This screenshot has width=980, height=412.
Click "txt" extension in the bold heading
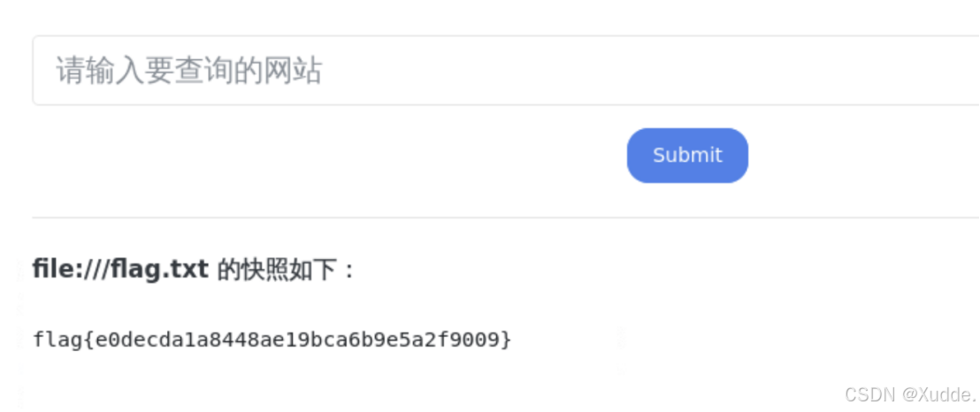191,271
